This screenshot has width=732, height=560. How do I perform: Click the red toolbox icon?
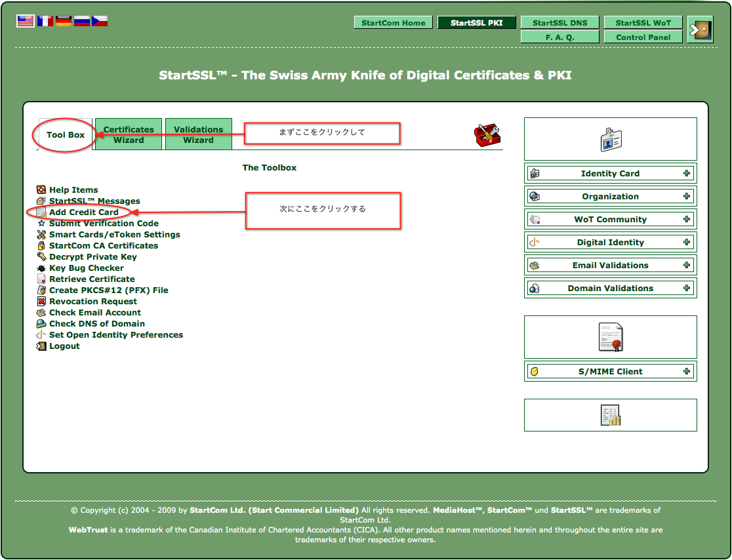[x=487, y=135]
